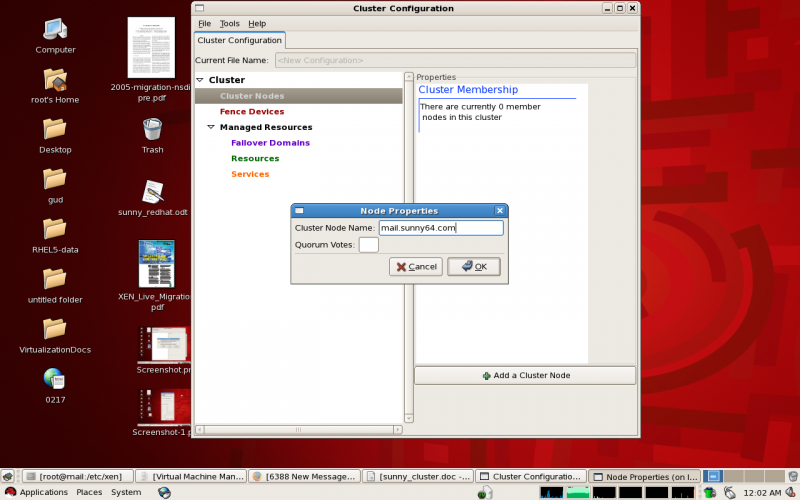
Task: Open the Trash icon on desktop
Action: coord(152,129)
